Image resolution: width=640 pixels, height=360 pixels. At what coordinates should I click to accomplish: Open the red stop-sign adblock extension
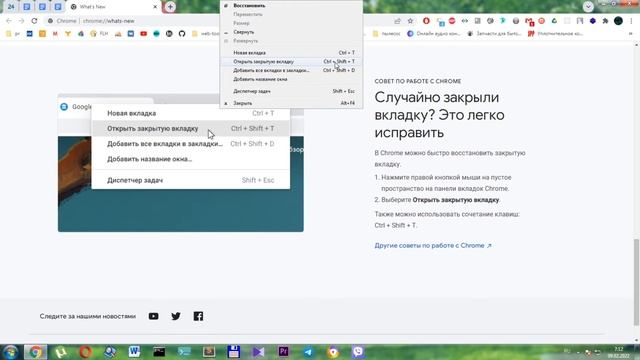[452, 21]
